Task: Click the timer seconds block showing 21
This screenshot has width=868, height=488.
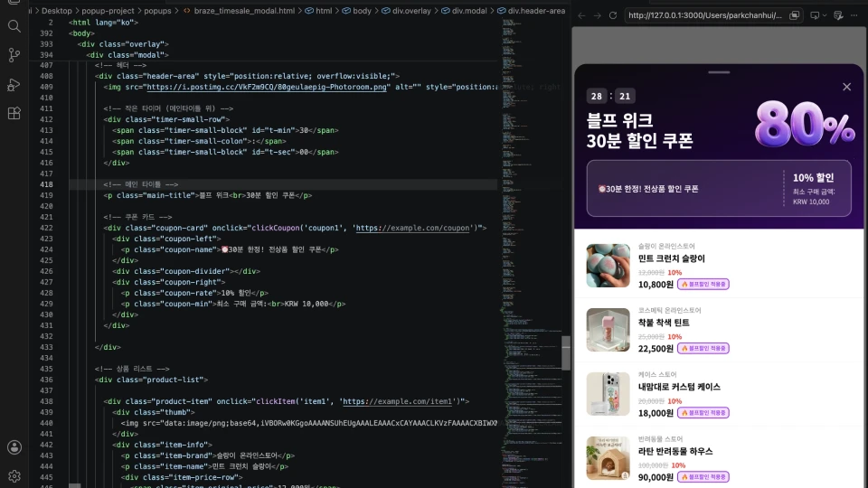Action: click(625, 97)
